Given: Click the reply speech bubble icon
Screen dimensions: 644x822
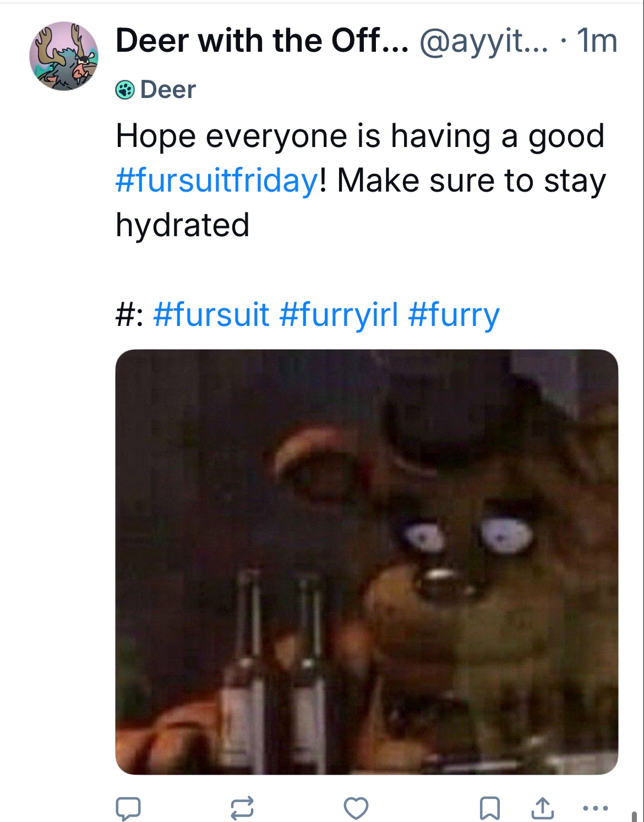Looking at the screenshot, I should tap(128, 808).
